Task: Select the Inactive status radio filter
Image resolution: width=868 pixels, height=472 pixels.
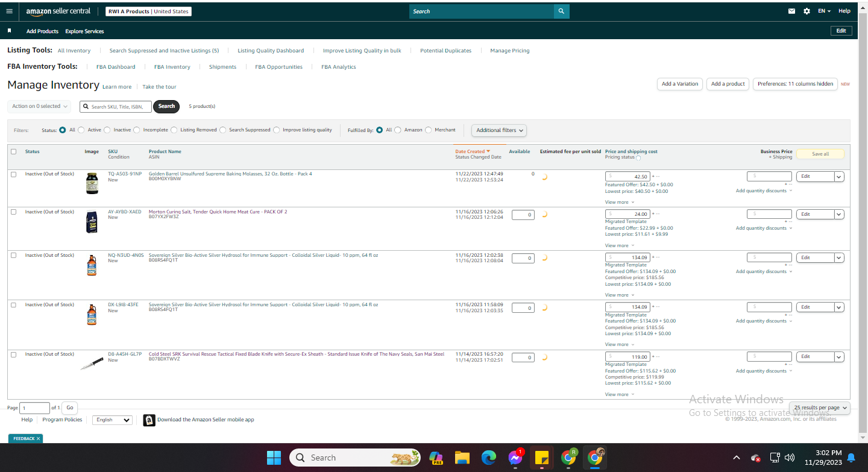Action: [x=107, y=130]
